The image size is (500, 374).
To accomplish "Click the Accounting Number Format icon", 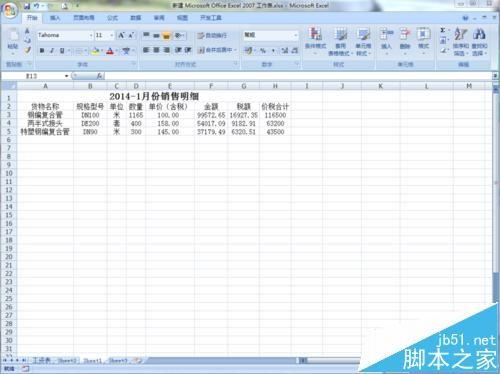I will click(248, 51).
